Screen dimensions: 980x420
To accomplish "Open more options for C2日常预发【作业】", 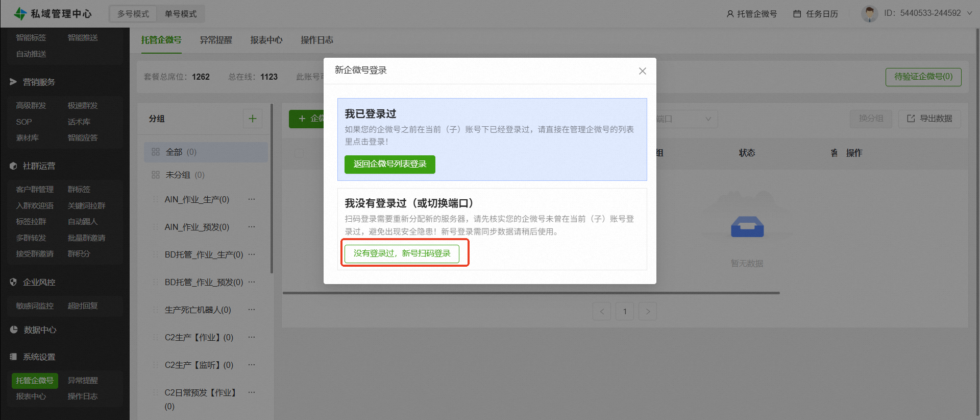I will click(252, 392).
